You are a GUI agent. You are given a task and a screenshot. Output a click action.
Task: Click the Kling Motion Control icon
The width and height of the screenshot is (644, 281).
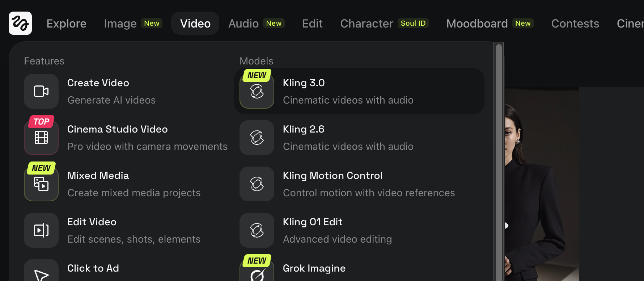[257, 184]
